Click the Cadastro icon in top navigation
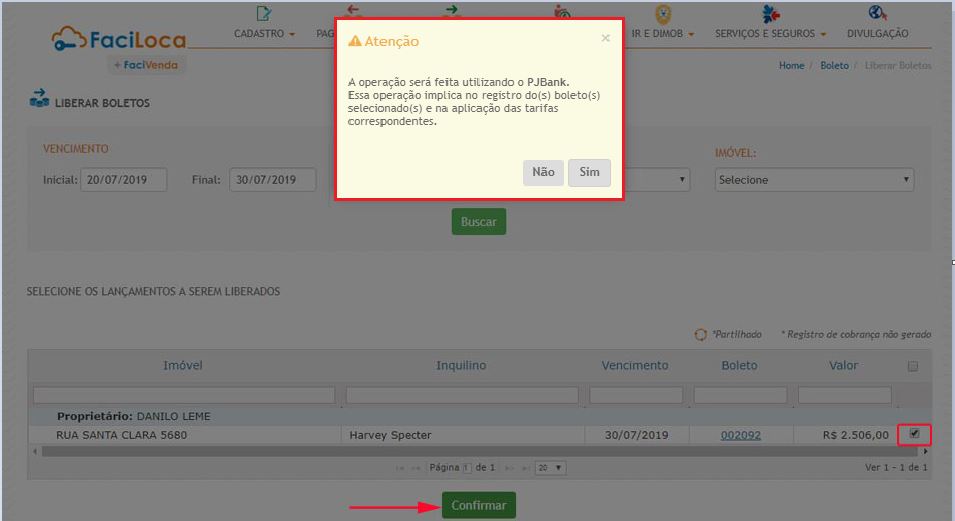 [x=264, y=13]
